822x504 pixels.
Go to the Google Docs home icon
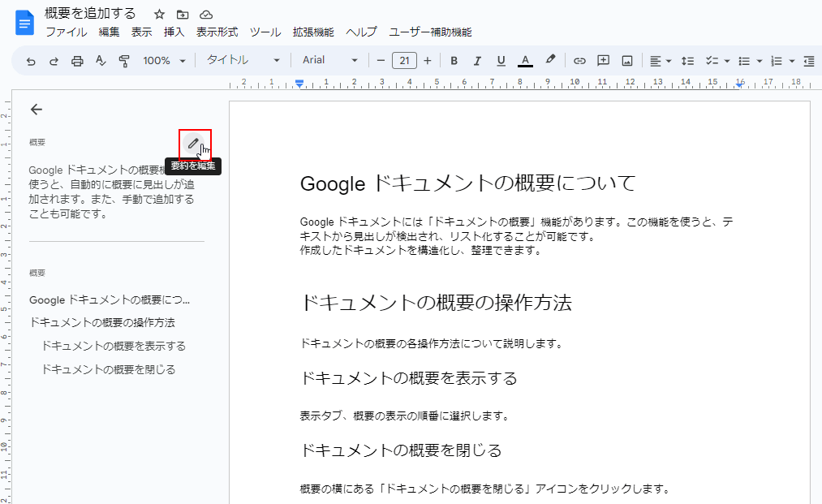[x=24, y=24]
